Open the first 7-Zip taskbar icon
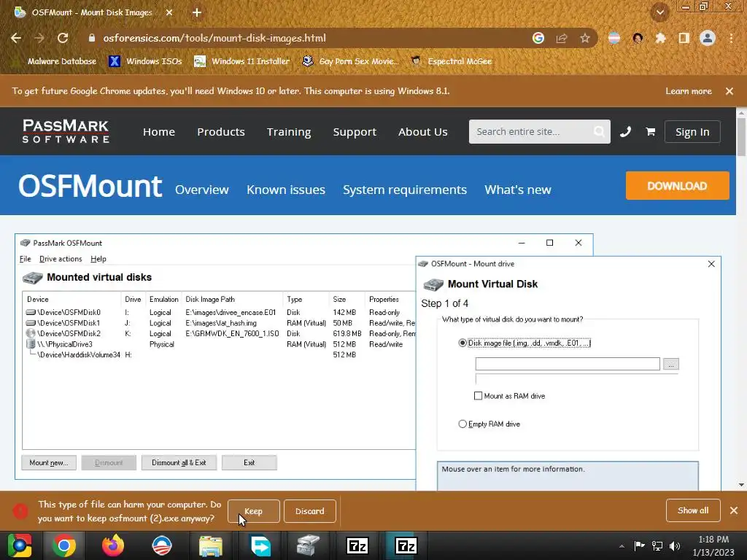Screen dimensions: 747x560 (x=357, y=545)
